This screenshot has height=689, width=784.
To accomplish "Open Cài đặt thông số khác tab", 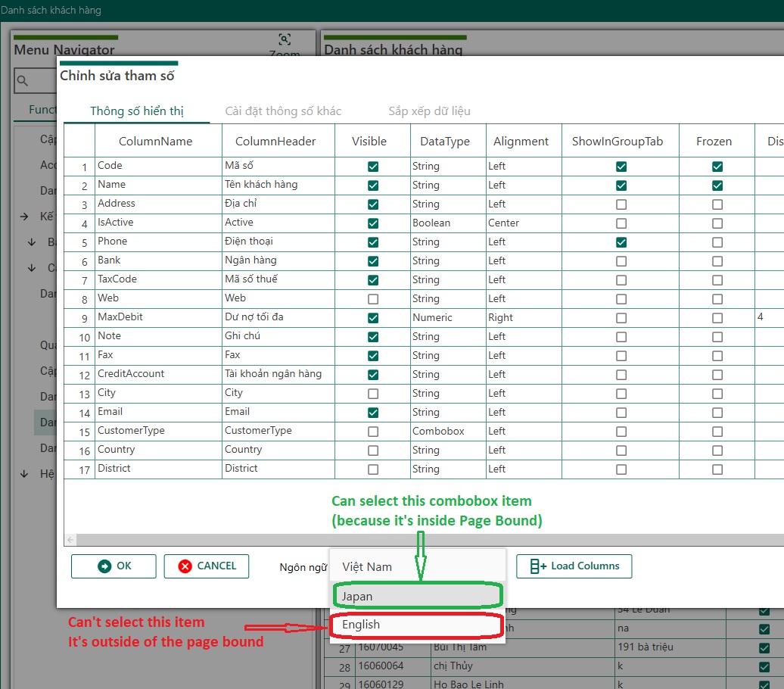I will pyautogui.click(x=283, y=111).
